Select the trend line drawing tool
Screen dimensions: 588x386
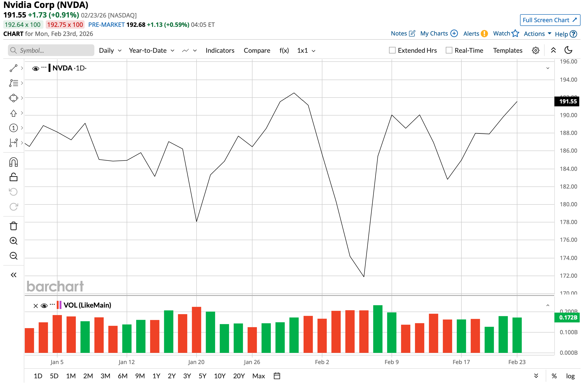(13, 68)
